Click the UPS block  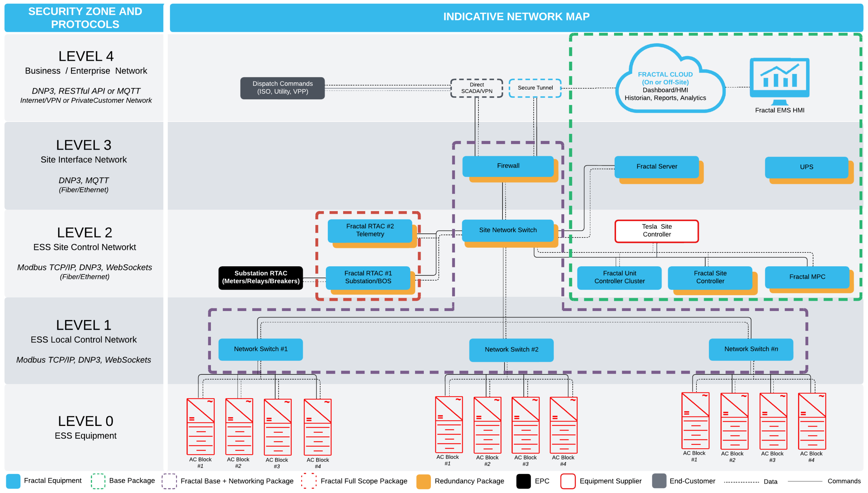click(x=806, y=167)
